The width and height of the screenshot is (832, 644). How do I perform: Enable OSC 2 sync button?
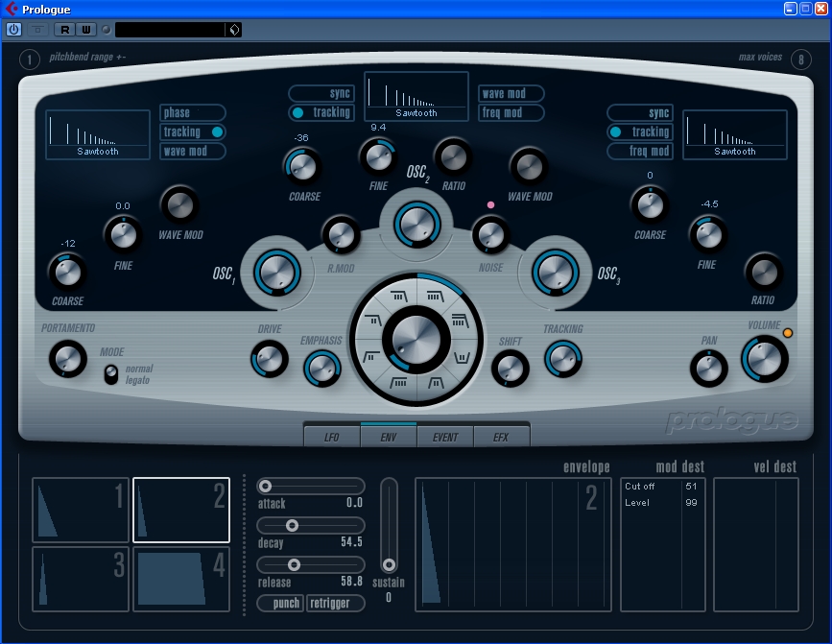[321, 93]
